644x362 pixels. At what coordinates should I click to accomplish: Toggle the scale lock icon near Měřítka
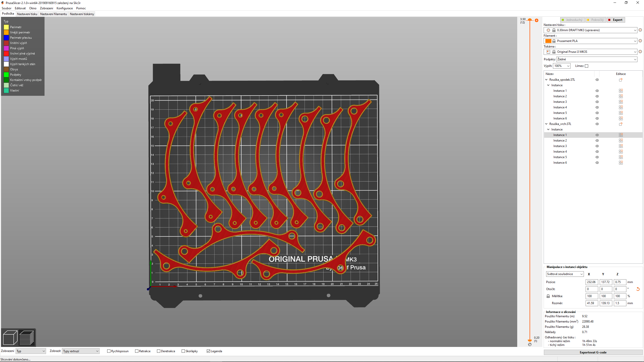pyautogui.click(x=548, y=296)
